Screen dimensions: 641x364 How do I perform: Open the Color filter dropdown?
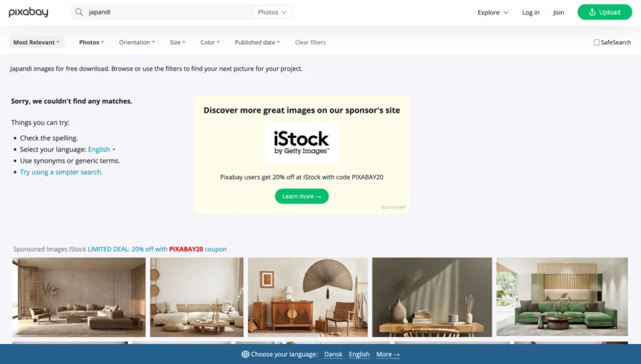click(x=210, y=42)
